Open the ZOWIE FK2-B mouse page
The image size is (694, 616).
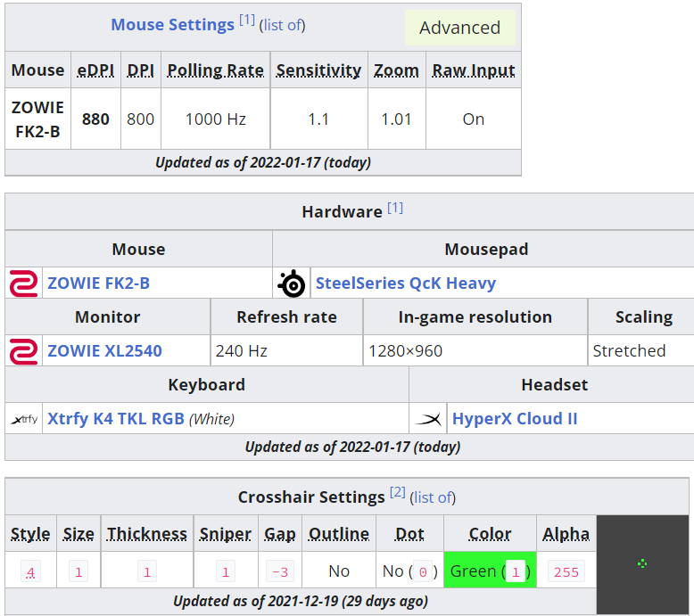pos(99,283)
